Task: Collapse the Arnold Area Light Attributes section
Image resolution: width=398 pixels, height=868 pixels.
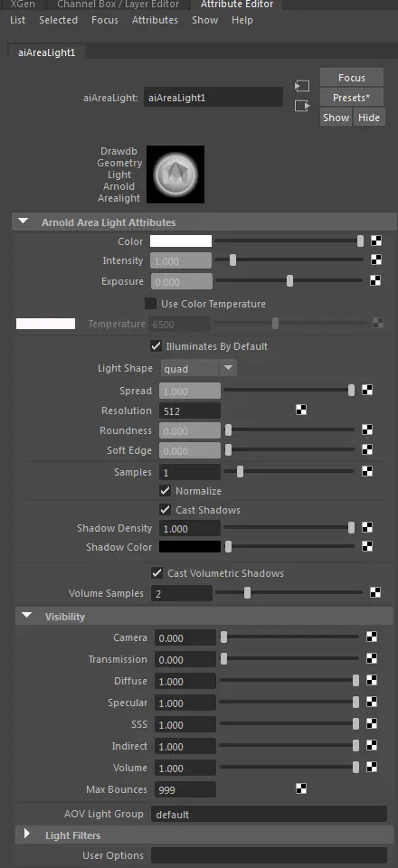Action: [23, 222]
